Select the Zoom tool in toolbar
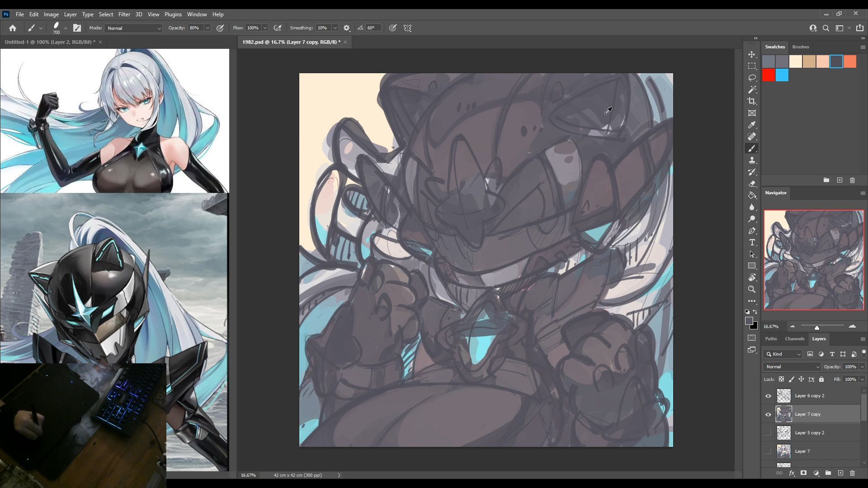This screenshot has height=488, width=868. (x=752, y=289)
